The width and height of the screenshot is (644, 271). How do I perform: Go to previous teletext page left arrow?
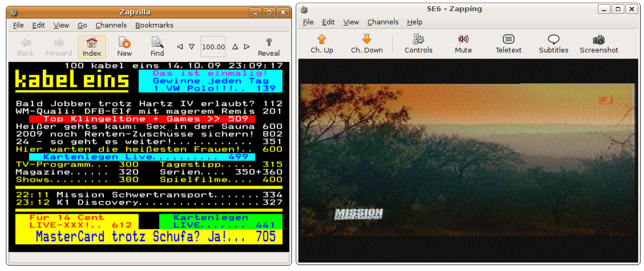[180, 47]
